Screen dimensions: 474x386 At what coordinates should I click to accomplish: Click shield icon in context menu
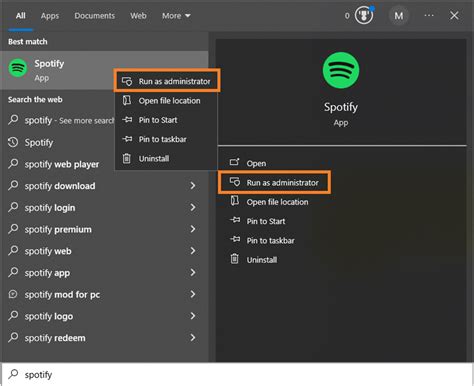pos(127,81)
